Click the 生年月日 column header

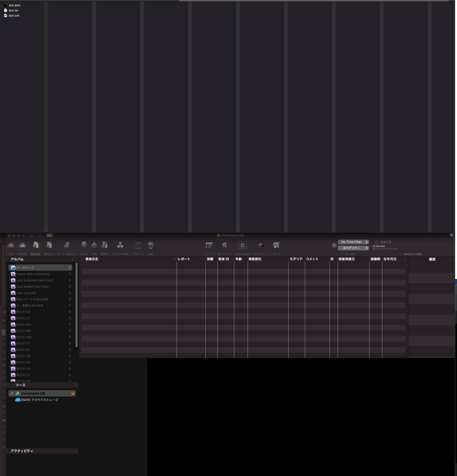point(394,259)
